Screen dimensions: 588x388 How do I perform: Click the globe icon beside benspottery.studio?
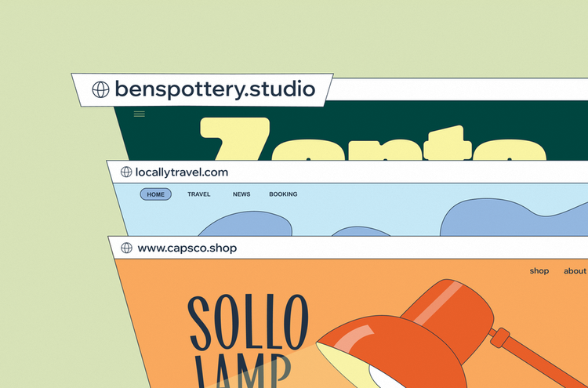point(100,89)
